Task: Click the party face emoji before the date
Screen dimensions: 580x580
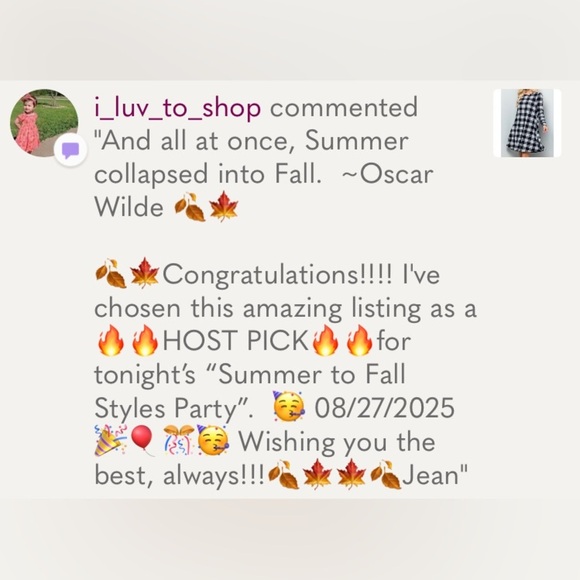Action: (x=289, y=407)
